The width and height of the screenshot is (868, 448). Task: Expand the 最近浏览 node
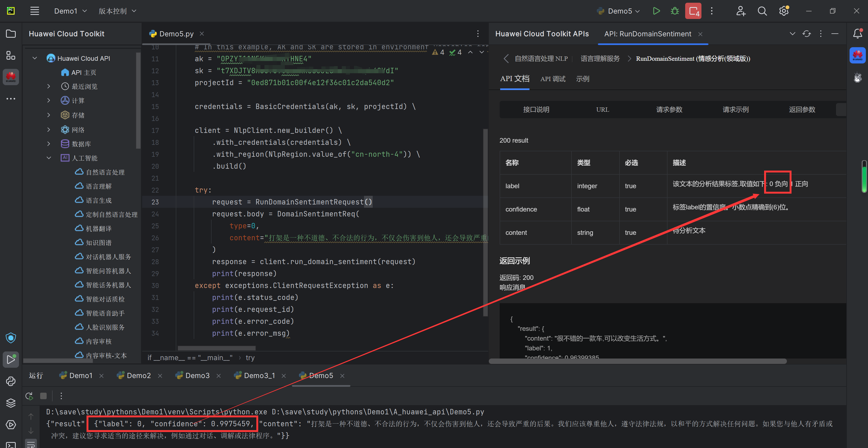[x=49, y=87]
